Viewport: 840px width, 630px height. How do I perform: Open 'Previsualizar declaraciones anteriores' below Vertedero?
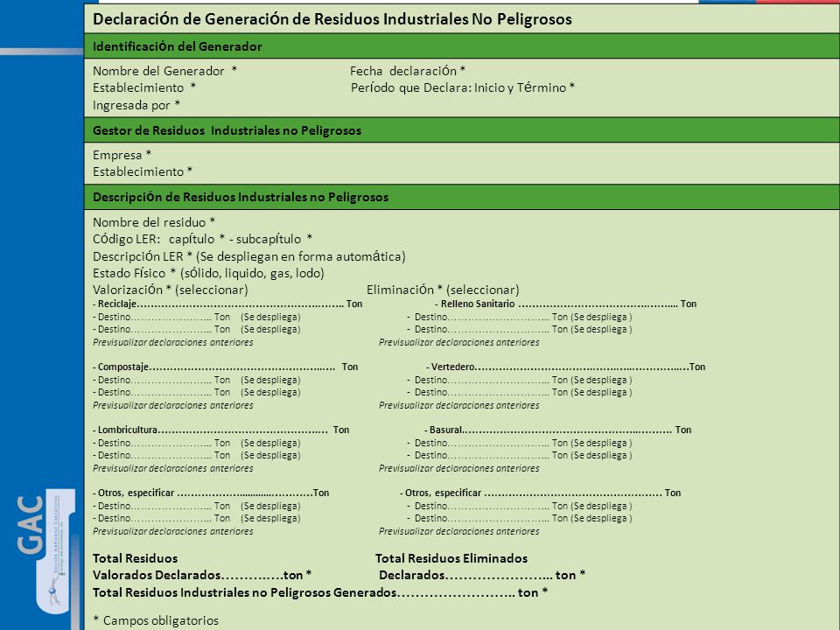point(459,405)
